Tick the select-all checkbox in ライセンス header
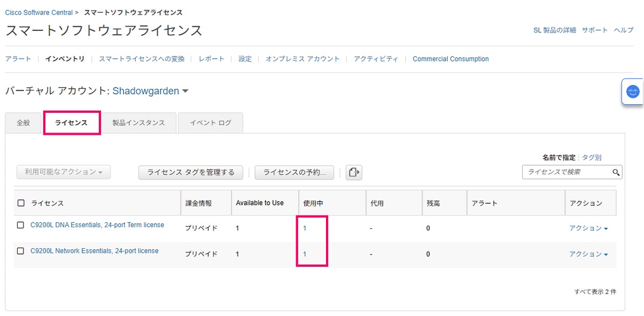The width and height of the screenshot is (644, 316). pyautogui.click(x=21, y=203)
